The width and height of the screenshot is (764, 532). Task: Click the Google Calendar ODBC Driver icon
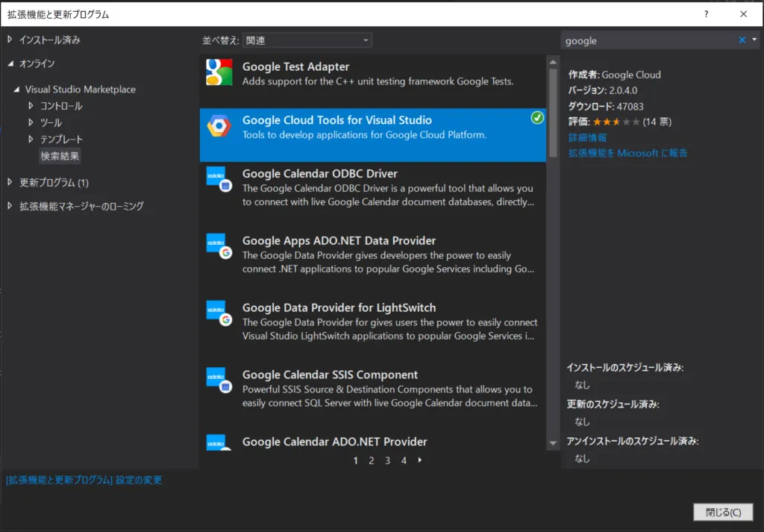point(219,179)
